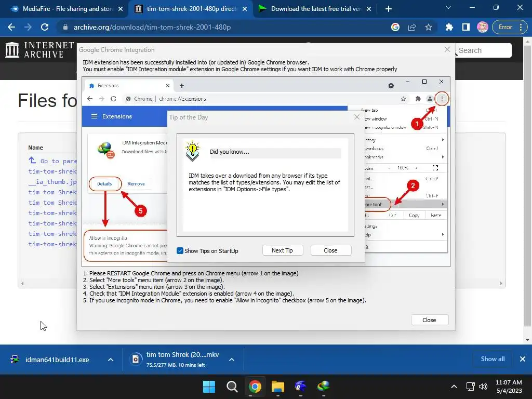The width and height of the screenshot is (532, 399).
Task: Close the MediaFire tab
Action: (121, 9)
